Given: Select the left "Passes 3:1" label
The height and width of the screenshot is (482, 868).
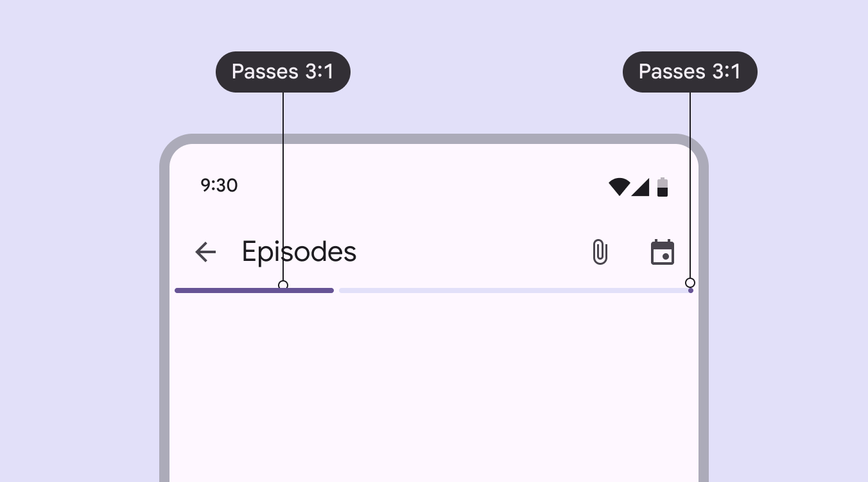Looking at the screenshot, I should 283,72.
